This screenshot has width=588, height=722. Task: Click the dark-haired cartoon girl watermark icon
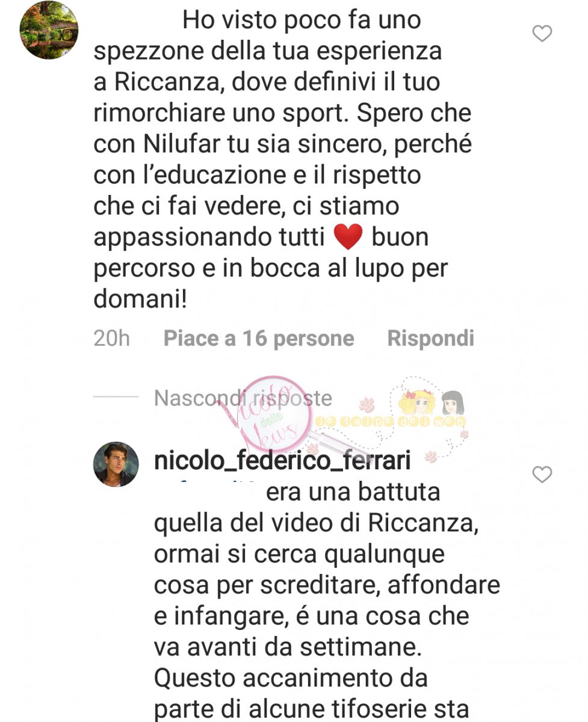(x=451, y=402)
